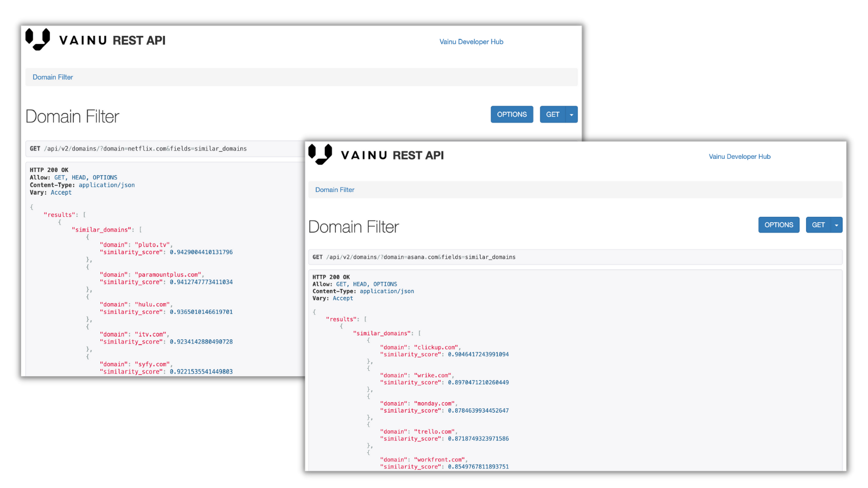868x488 pixels.
Task: Click the Domain Filter heading in front window
Action: (x=354, y=227)
